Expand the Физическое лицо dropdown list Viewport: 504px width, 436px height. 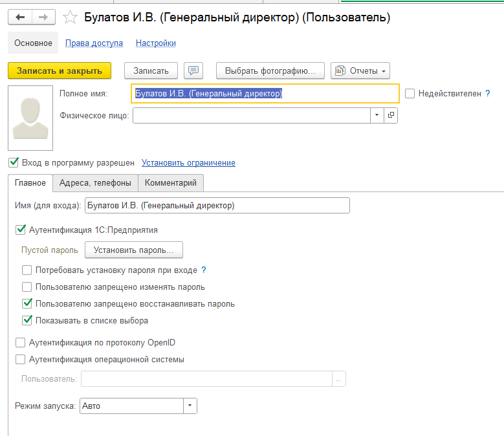(377, 115)
